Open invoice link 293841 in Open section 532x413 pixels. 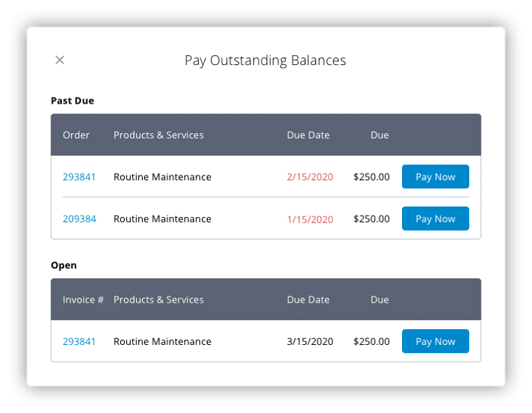tap(79, 342)
